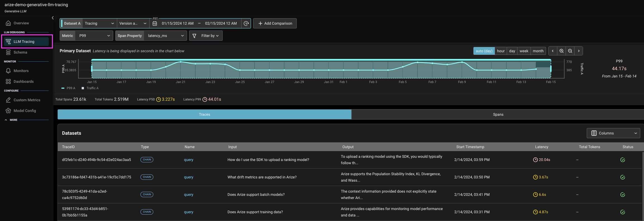Open query link for ranking model trace
The width and height of the screenshot is (644, 221).
(188, 160)
